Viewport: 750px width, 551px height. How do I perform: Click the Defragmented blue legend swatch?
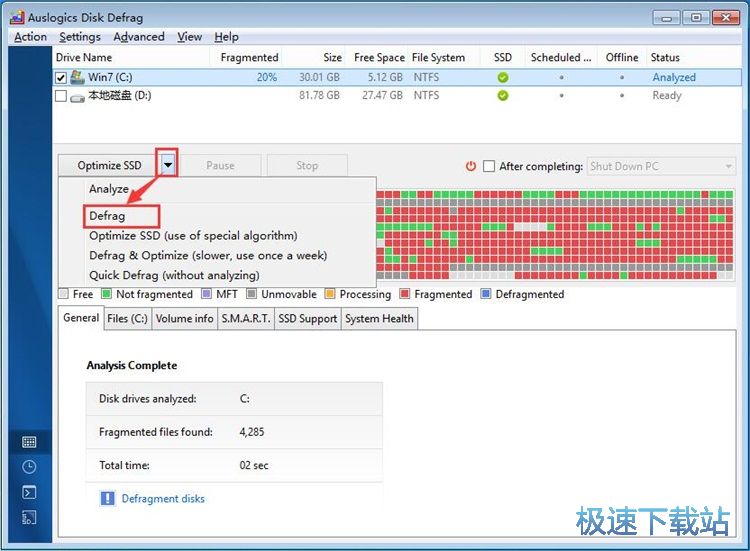(x=485, y=294)
